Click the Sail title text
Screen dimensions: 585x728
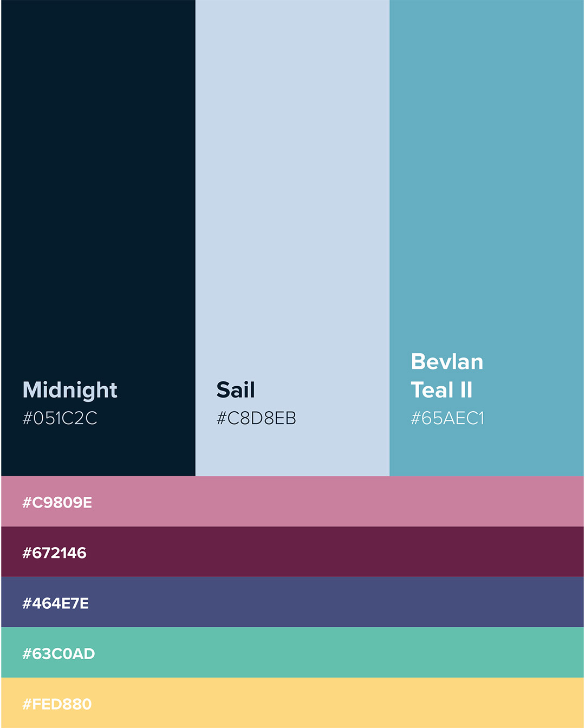[236, 390]
